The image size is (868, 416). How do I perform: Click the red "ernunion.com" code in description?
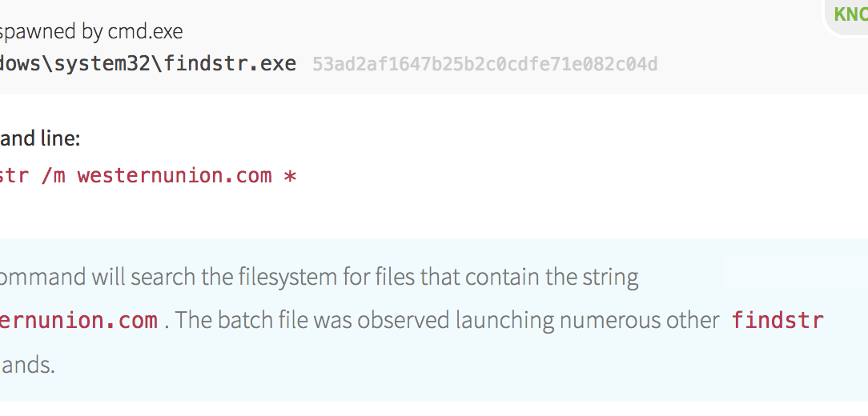tap(78, 321)
